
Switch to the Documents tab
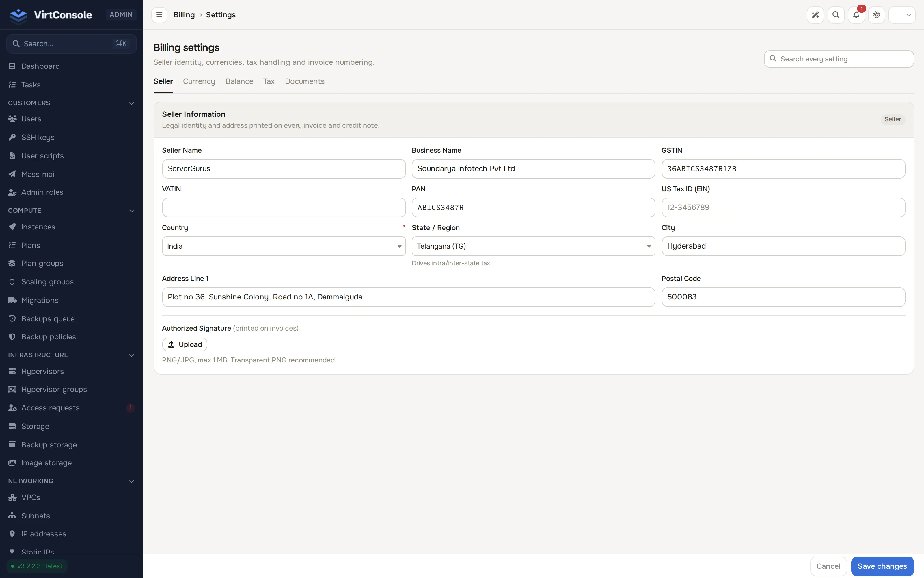pyautogui.click(x=305, y=81)
